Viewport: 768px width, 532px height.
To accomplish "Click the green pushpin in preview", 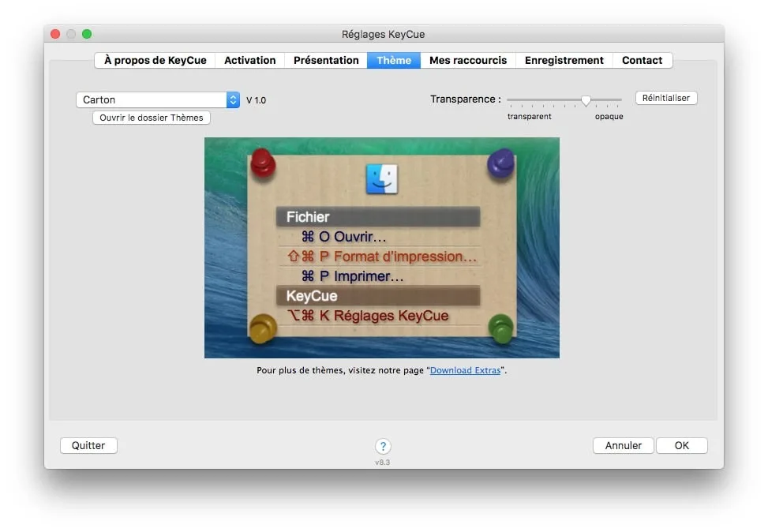I will click(501, 328).
